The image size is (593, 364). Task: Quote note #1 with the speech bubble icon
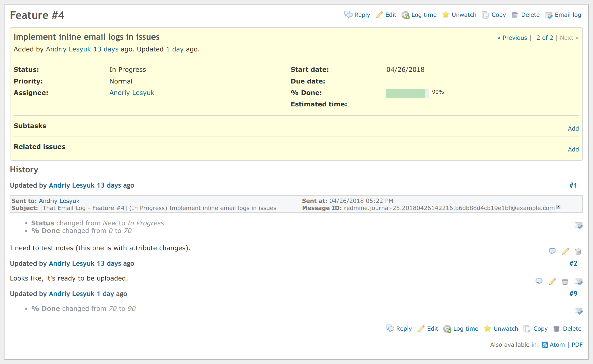[552, 251]
